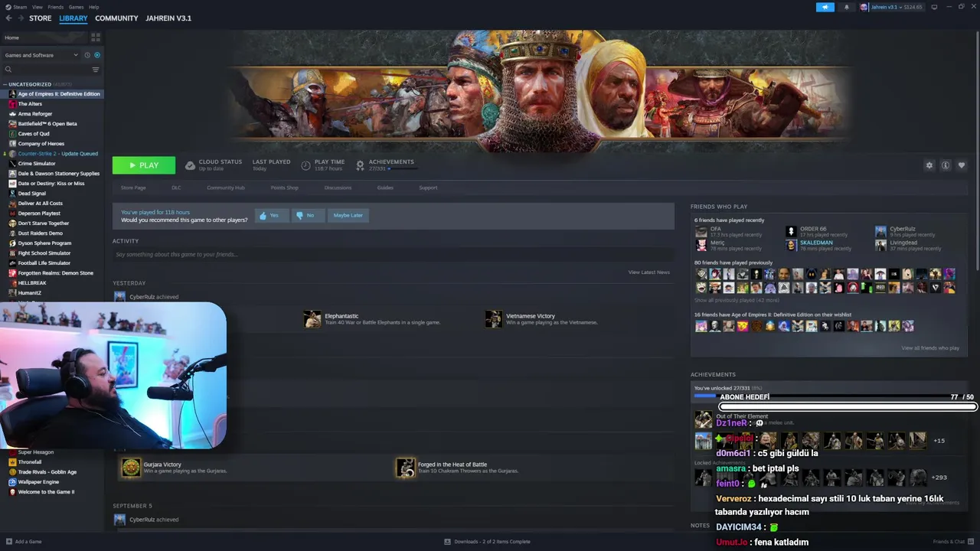Open the Store Page link
980x551 pixels.
coord(133,187)
